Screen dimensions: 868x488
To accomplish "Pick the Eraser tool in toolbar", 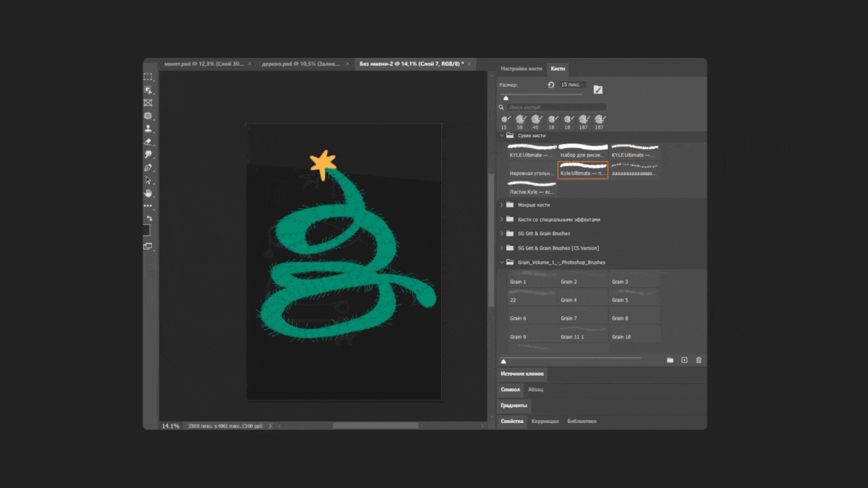I will pos(148,142).
